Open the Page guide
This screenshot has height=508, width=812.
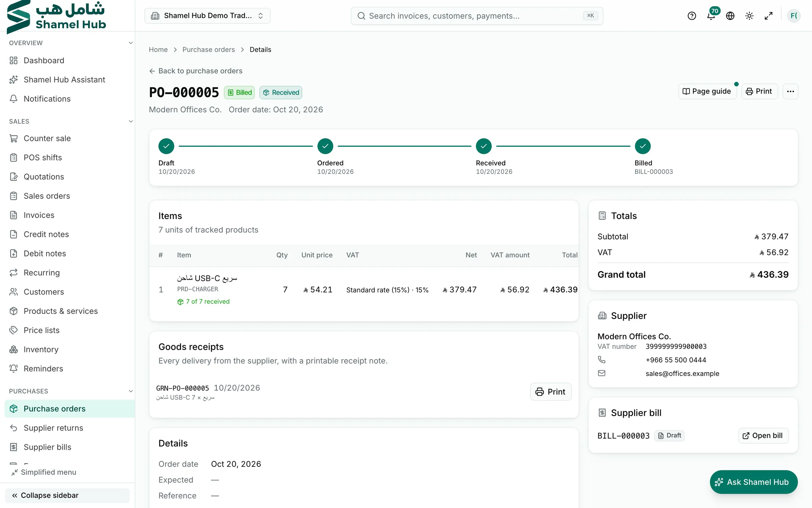pos(707,91)
